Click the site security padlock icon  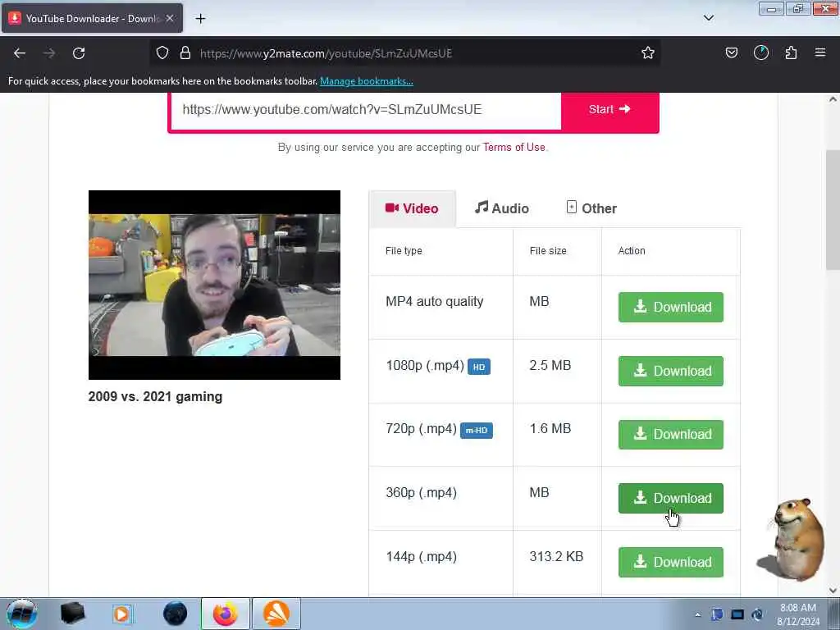pyautogui.click(x=185, y=52)
